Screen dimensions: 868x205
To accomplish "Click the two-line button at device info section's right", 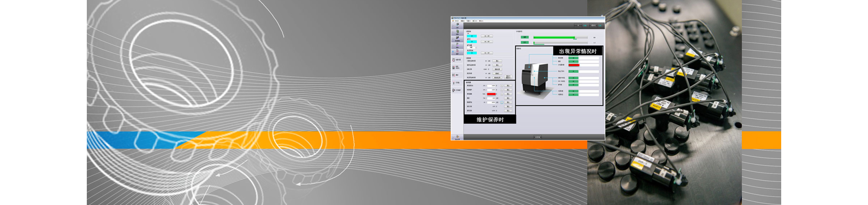I will point(508,76).
